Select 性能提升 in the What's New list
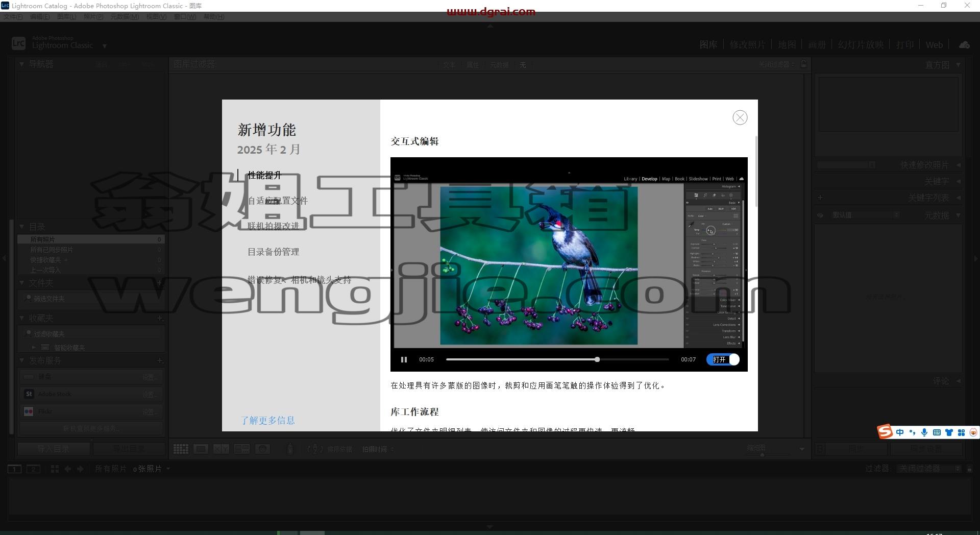Screen dimensions: 980x535 tap(264, 175)
